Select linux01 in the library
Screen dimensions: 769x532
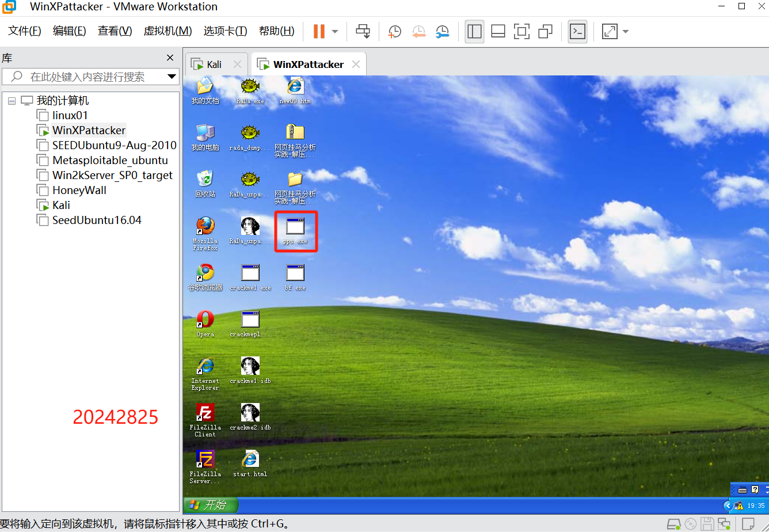coord(70,115)
